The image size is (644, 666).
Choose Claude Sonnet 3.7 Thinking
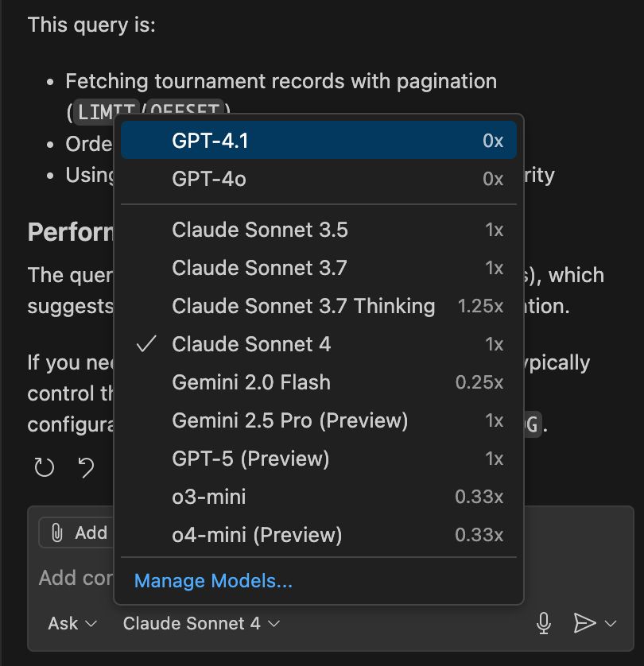319,306
